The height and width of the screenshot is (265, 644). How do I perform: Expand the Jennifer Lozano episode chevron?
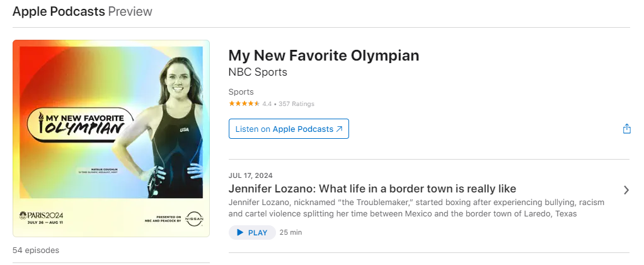click(x=626, y=190)
